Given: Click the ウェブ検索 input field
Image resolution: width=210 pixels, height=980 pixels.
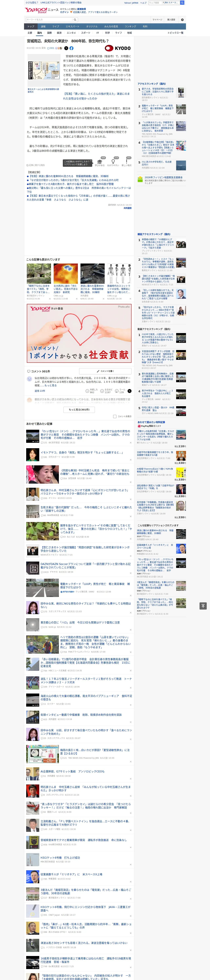Looking at the screenshot, I should click(x=155, y=3).
